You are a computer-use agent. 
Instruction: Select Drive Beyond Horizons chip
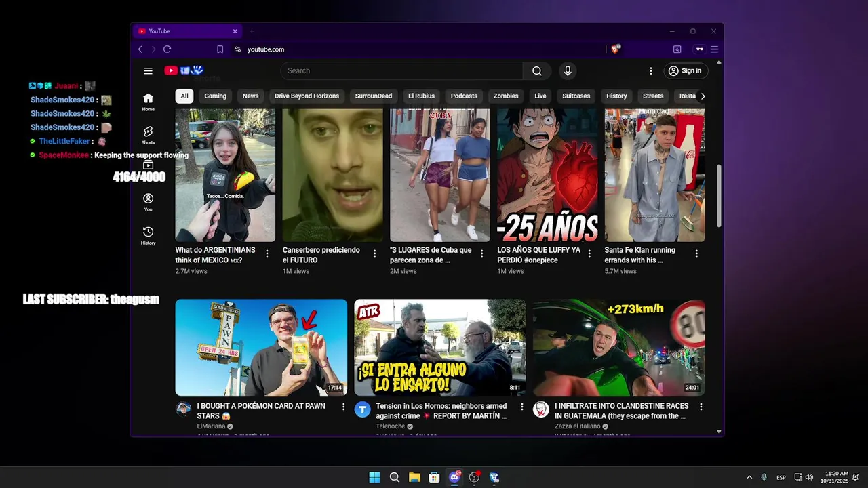[x=307, y=96]
